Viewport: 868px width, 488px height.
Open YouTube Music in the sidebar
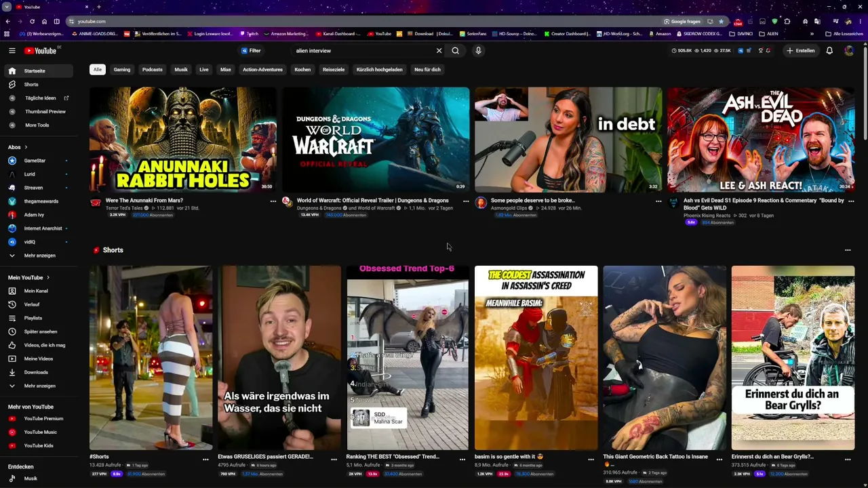coord(39,432)
